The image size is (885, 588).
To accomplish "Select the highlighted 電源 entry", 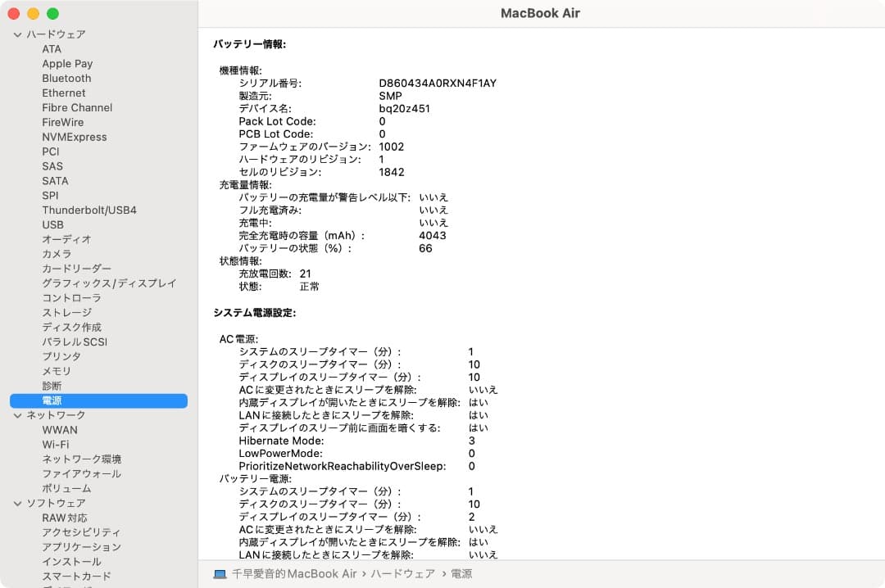I will 99,400.
